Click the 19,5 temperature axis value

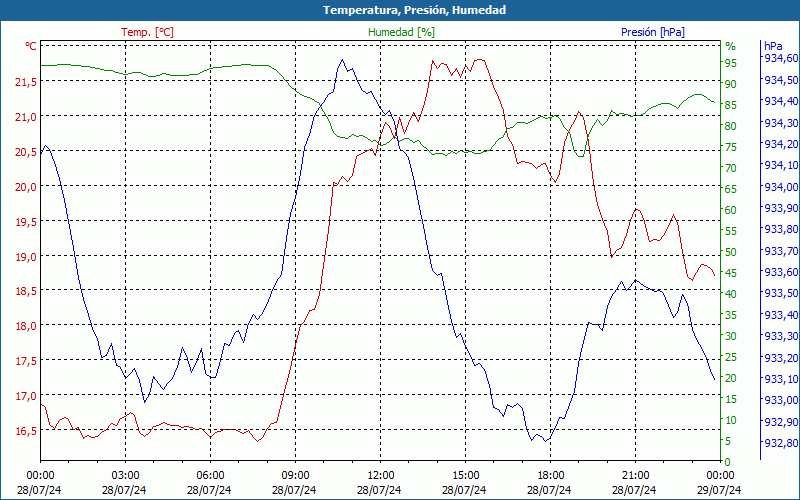(27, 221)
